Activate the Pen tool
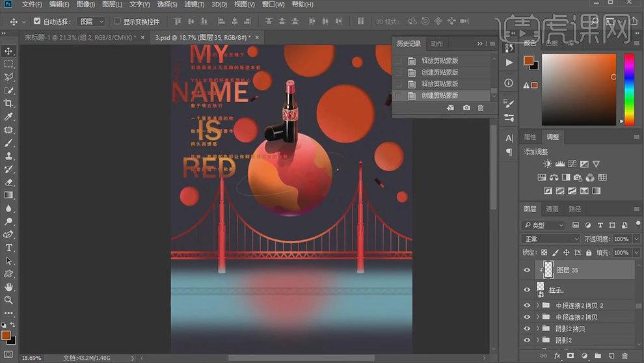Screen dimensions: 644x363 pos(8,234)
